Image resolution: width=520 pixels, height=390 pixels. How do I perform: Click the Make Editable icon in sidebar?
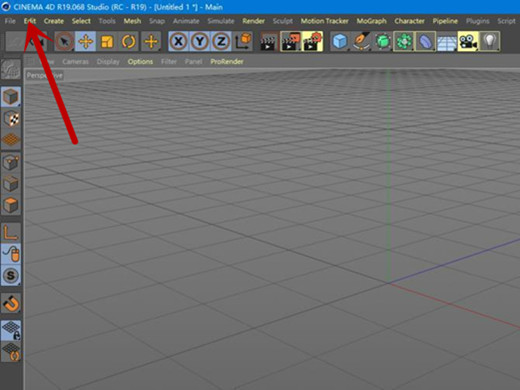click(x=11, y=70)
